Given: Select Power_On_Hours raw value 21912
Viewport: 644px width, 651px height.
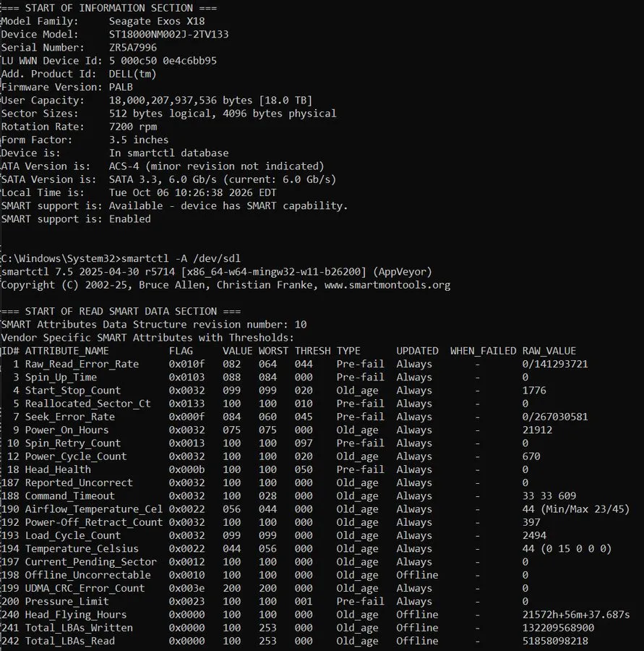Looking at the screenshot, I should pyautogui.click(x=537, y=430).
